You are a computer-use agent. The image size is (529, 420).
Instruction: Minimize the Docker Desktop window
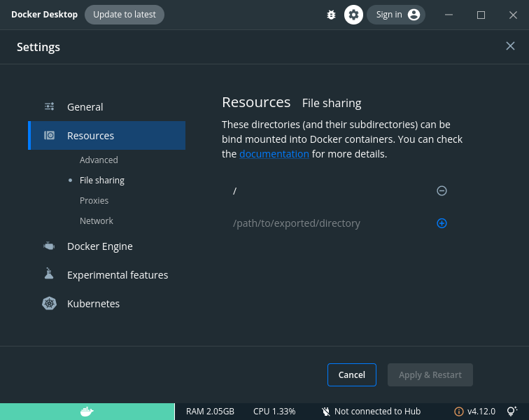pos(449,15)
